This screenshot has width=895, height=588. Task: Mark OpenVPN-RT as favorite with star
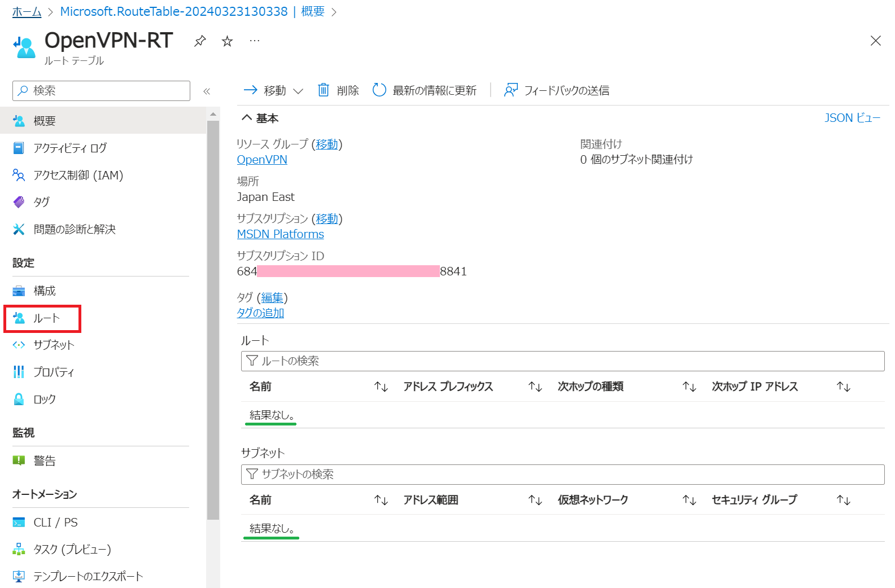tap(227, 41)
